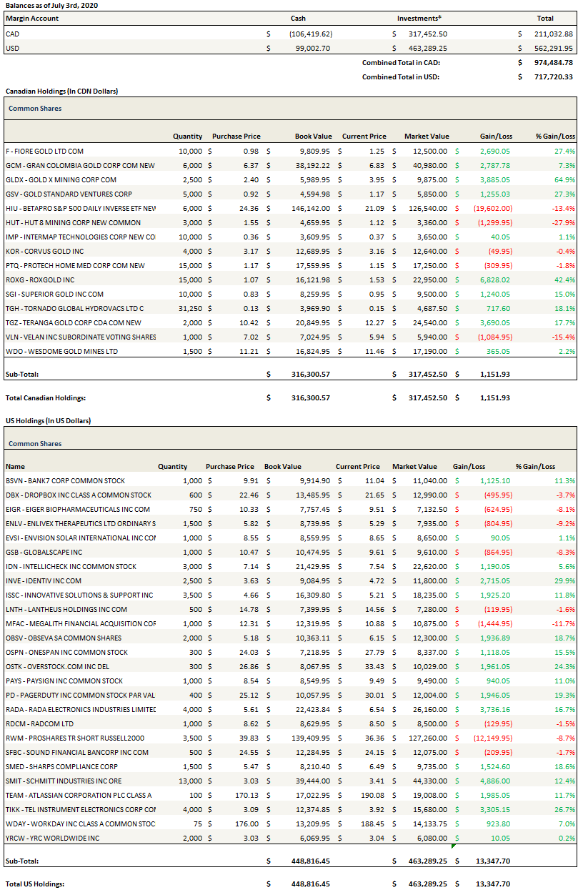Click the Canadian Holdings section heading
588x895 pixels.
61,92
